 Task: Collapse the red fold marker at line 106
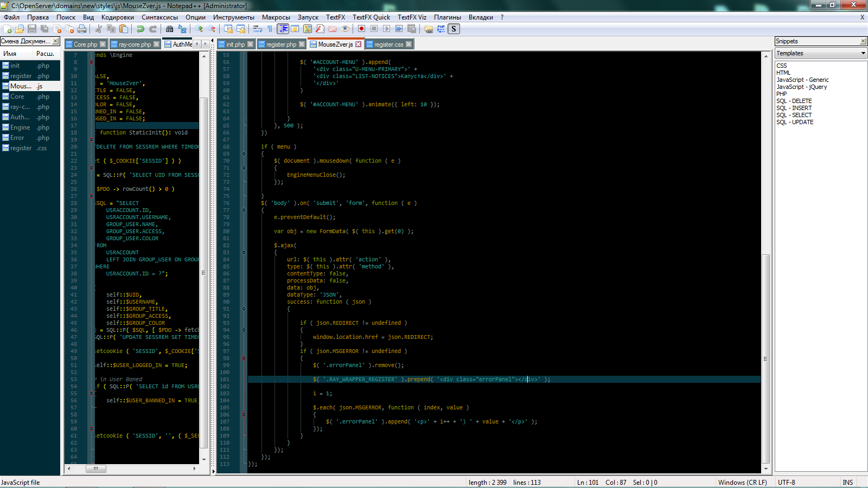click(x=244, y=414)
